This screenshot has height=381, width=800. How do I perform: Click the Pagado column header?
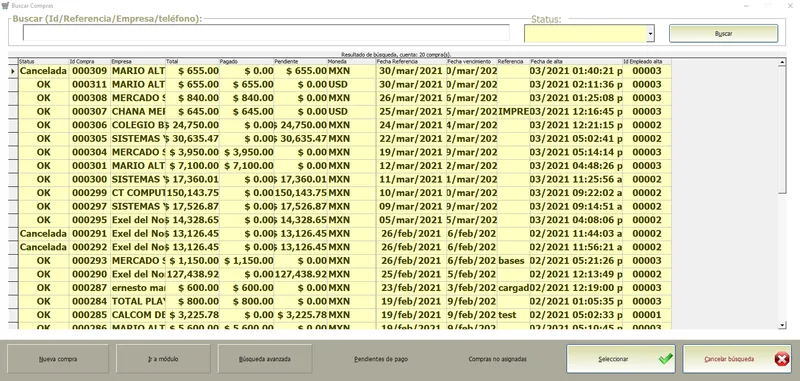coord(246,61)
